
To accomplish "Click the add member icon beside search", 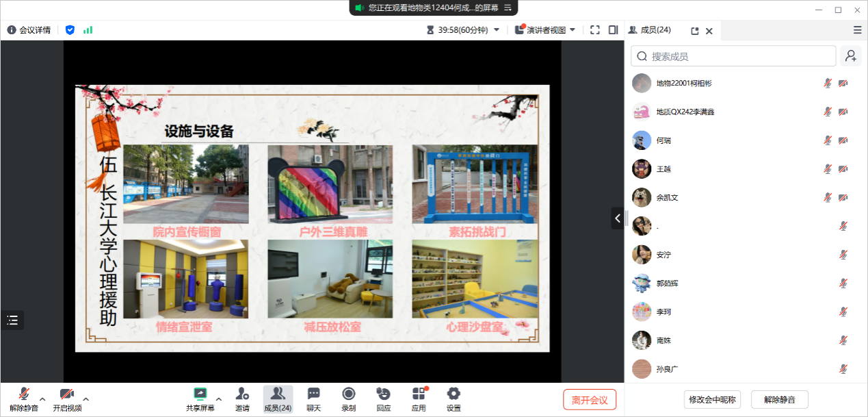I will [851, 56].
